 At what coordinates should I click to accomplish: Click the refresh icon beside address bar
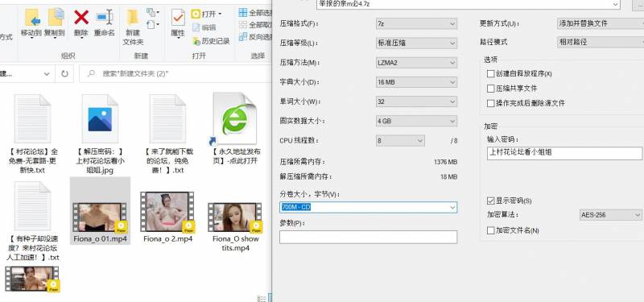click(64, 74)
